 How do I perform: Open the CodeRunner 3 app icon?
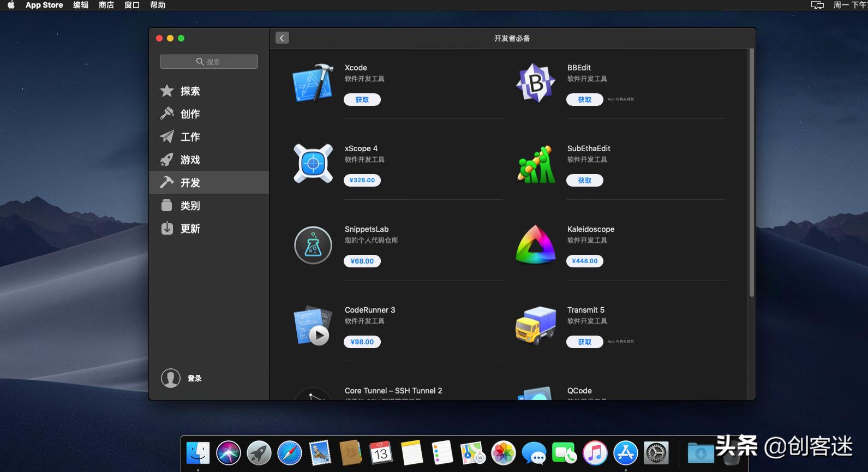313,326
